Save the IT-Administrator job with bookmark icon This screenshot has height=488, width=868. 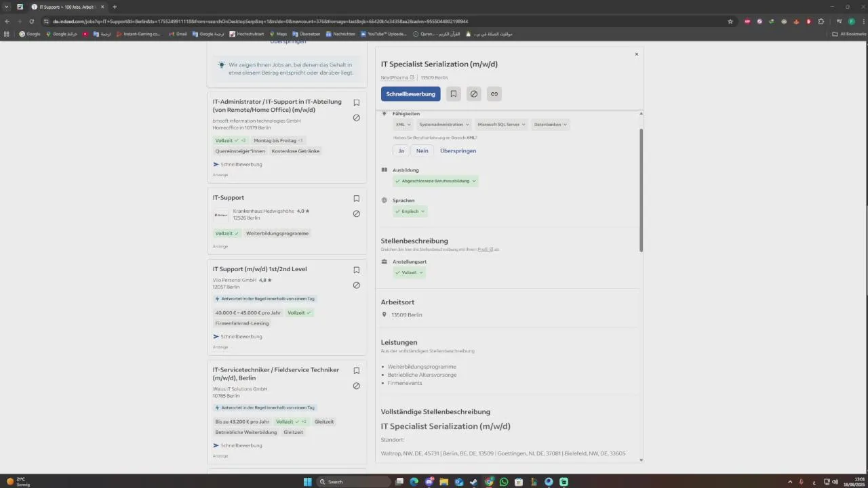[x=356, y=103]
